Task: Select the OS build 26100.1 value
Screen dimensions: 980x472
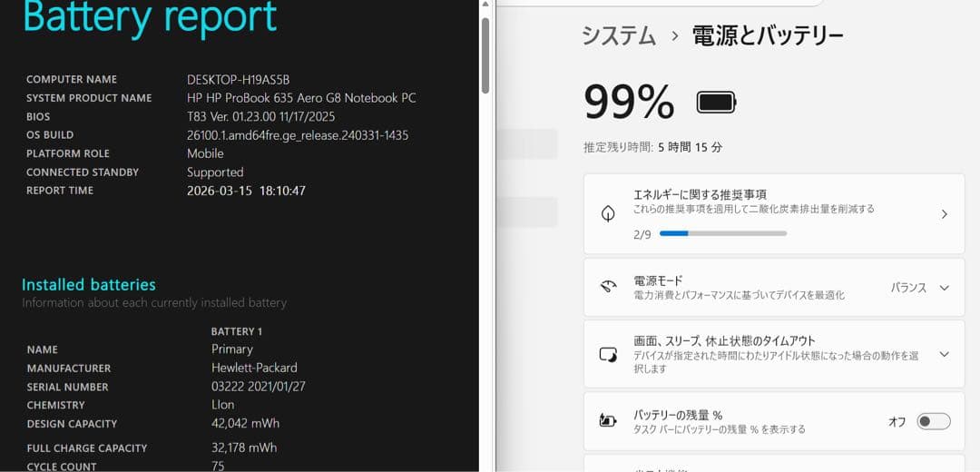Action: (298, 135)
